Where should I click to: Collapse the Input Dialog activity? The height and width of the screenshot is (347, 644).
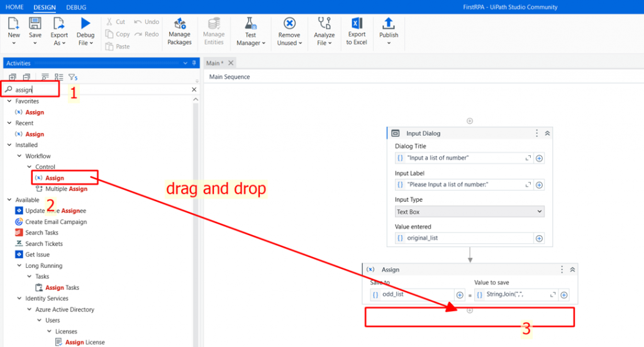click(547, 133)
